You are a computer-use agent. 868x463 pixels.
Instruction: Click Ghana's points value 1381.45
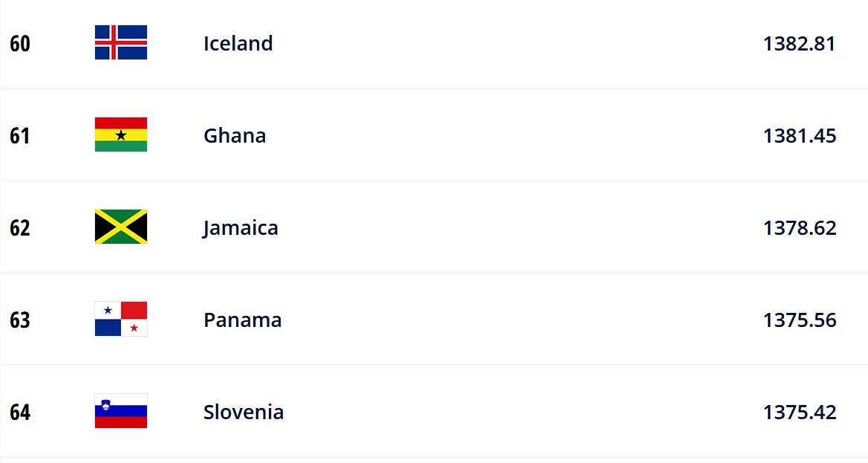coord(800,136)
